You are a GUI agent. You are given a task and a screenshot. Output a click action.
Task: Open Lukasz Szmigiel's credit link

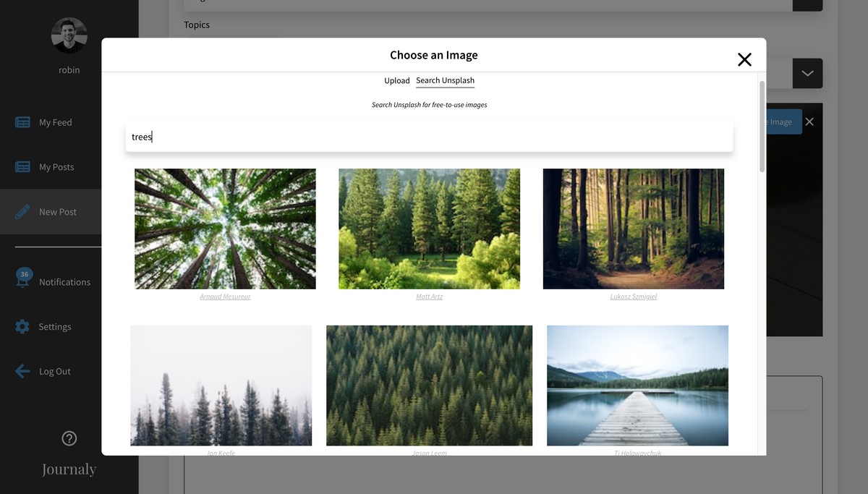(633, 297)
